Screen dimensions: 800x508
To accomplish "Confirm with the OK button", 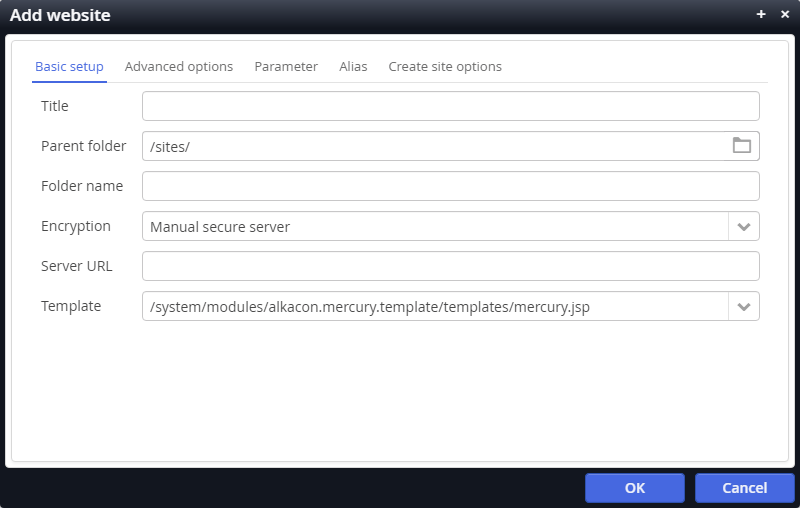I will (x=635, y=488).
